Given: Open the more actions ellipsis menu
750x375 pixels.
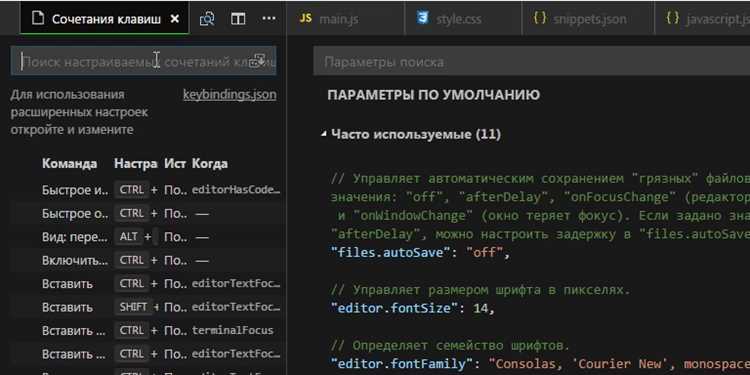Looking at the screenshot, I should (x=269, y=19).
